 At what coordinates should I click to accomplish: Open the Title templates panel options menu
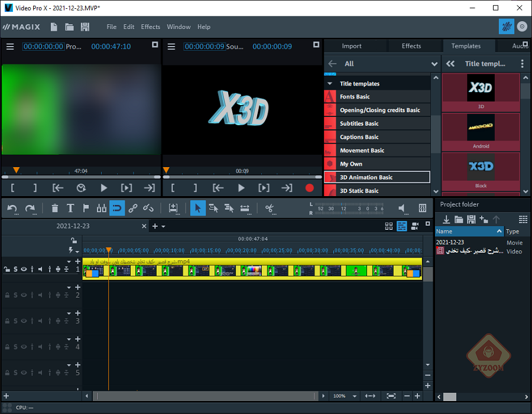[522, 63]
